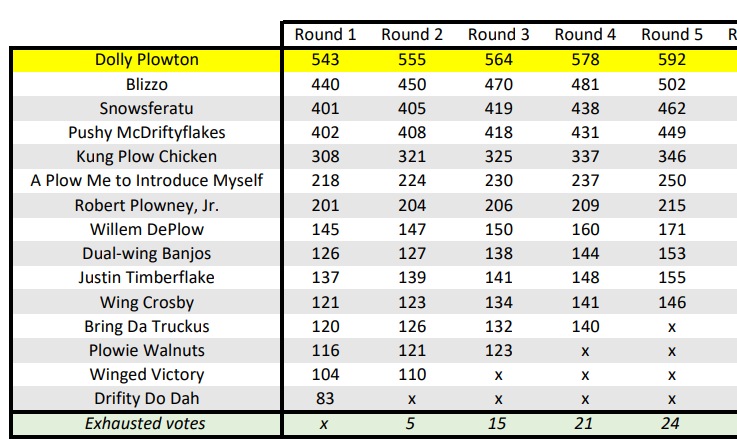Select Justin Timberflake Round 3 value 141
This screenshot has height=439, width=737.
(x=499, y=277)
